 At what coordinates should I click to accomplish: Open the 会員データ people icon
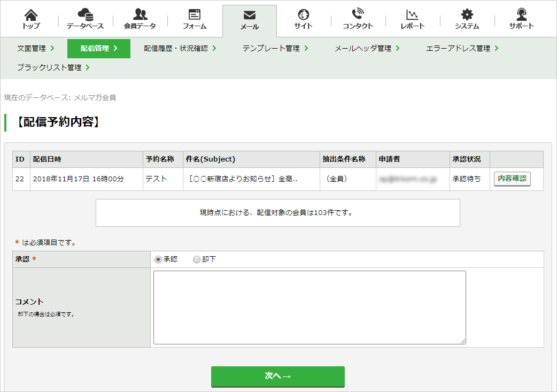click(140, 14)
